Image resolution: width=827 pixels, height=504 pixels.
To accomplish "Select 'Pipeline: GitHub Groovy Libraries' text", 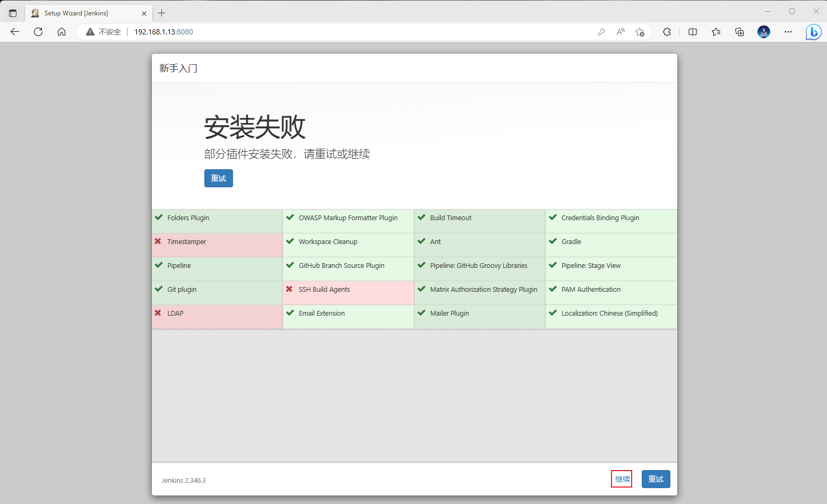I will coord(479,266).
